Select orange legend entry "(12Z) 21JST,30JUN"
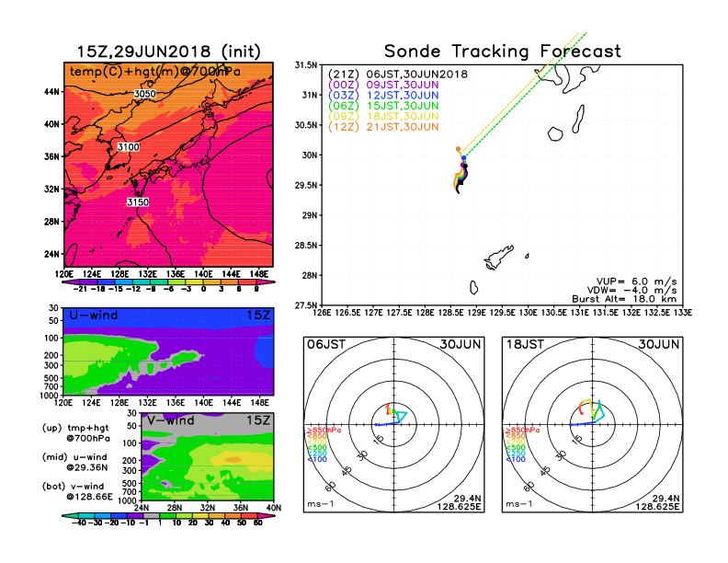This screenshot has width=728, height=563. click(383, 127)
